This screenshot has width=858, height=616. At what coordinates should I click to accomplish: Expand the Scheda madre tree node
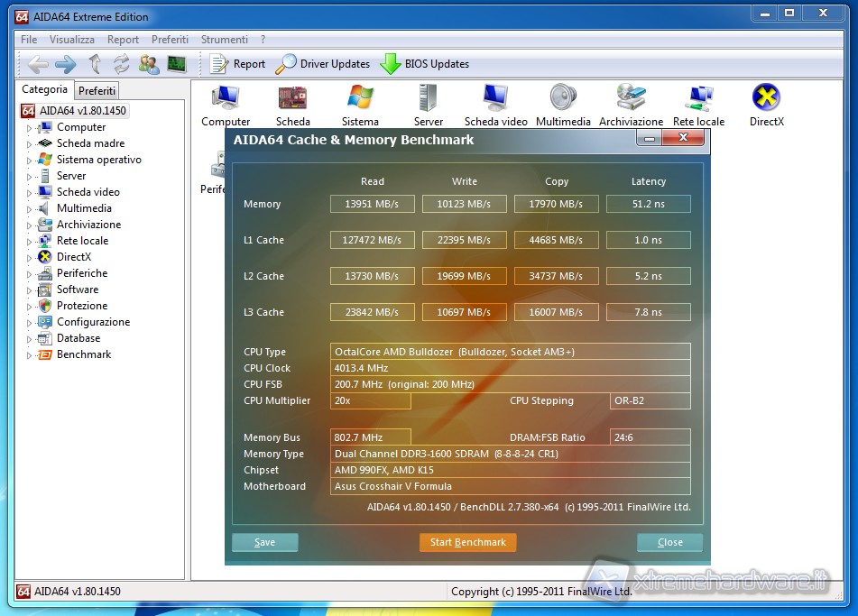pyautogui.click(x=29, y=144)
